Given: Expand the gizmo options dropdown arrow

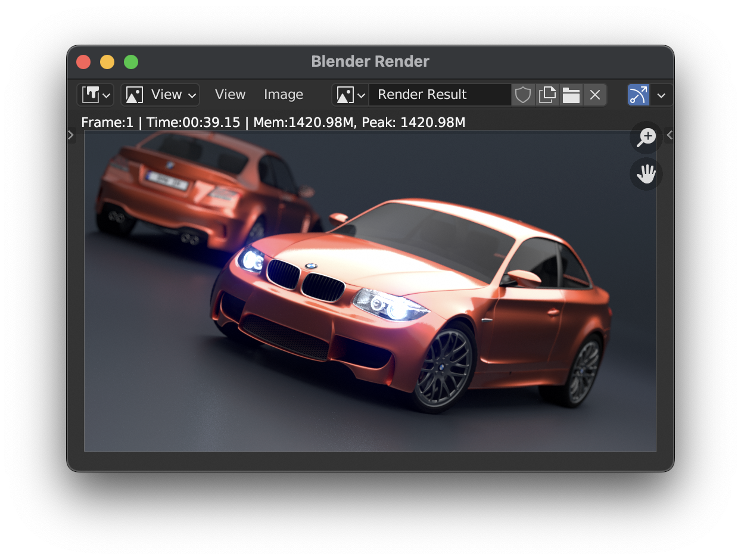Looking at the screenshot, I should (661, 95).
